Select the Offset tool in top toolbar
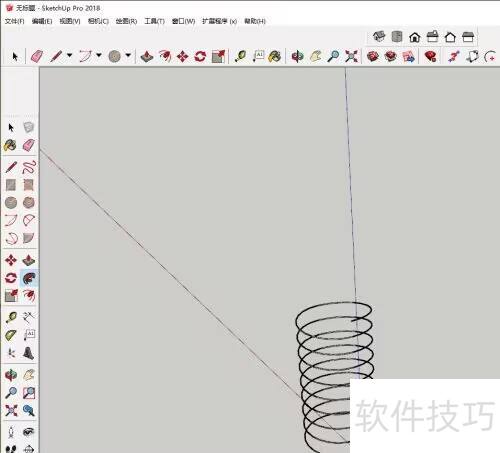This screenshot has width=500, height=453. tap(165, 56)
